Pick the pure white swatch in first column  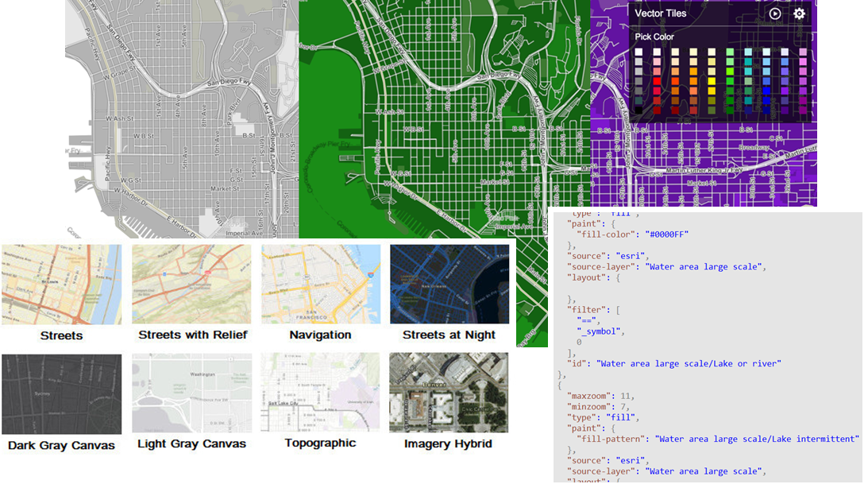pos(638,52)
